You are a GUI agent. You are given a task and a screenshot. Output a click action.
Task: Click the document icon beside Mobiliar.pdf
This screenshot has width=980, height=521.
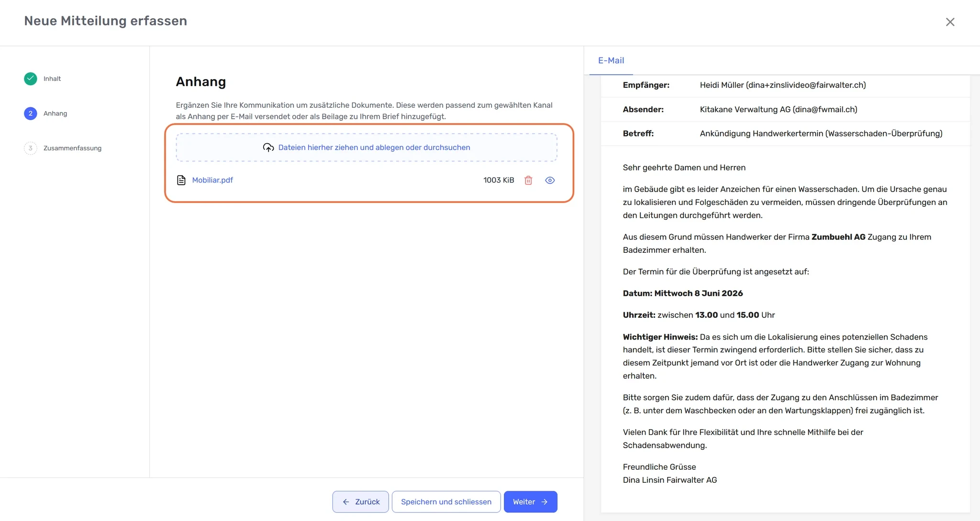pos(181,180)
